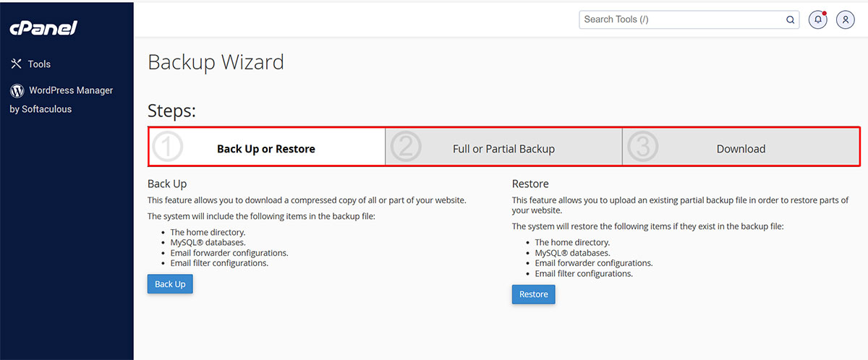Click the cPanel logo
Image resolution: width=868 pixels, height=360 pixels.
coord(43,28)
